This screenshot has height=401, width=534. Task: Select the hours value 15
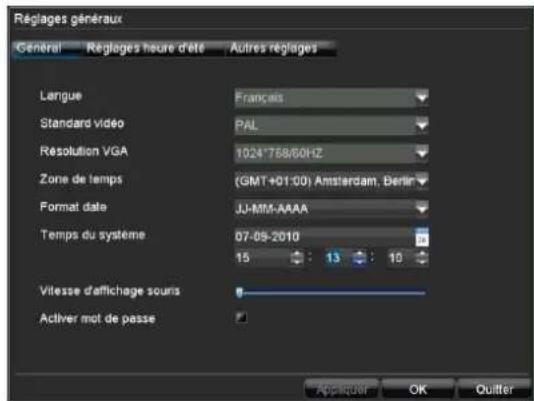[x=242, y=258]
